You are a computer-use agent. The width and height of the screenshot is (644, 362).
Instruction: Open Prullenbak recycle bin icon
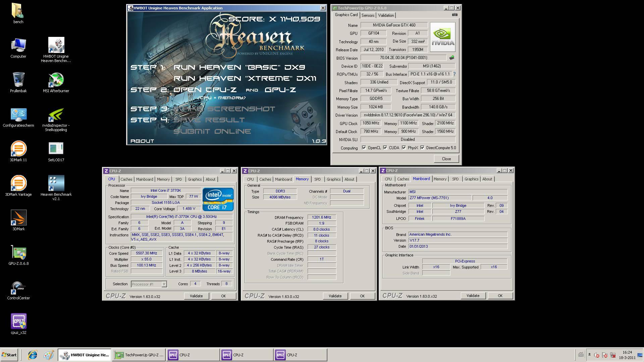18,82
